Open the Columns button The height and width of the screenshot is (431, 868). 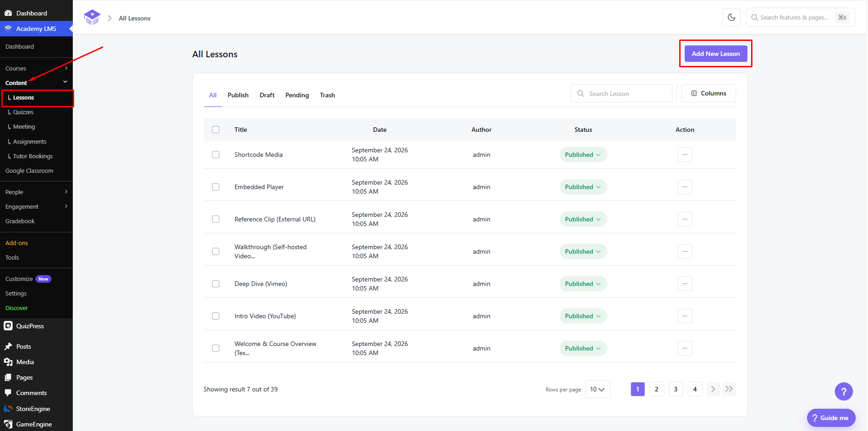(x=708, y=93)
